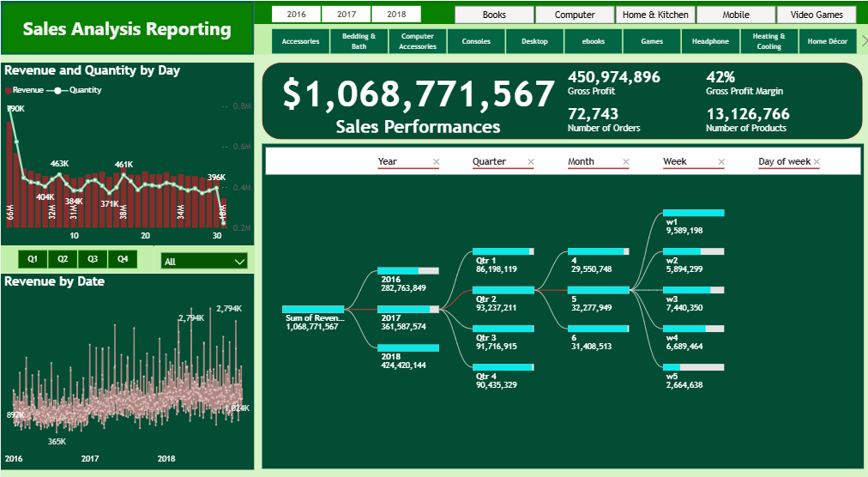Toggle the Q3 quarter filter button
Screen dimensions: 868x477
tap(93, 259)
